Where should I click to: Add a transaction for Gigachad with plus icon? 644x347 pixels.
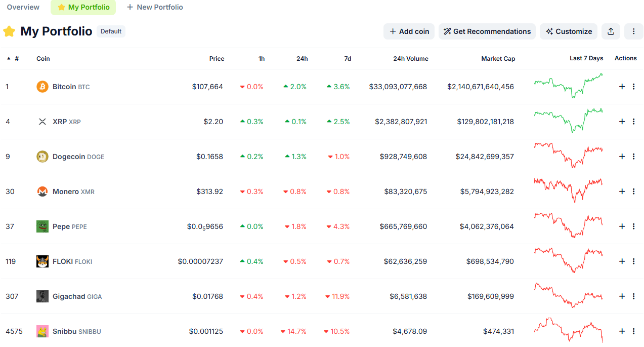tap(622, 296)
